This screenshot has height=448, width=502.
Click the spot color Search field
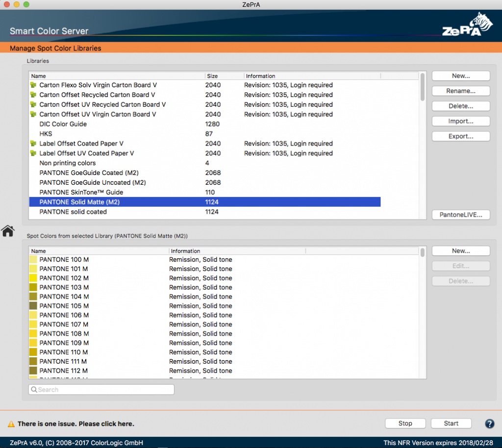tap(101, 390)
